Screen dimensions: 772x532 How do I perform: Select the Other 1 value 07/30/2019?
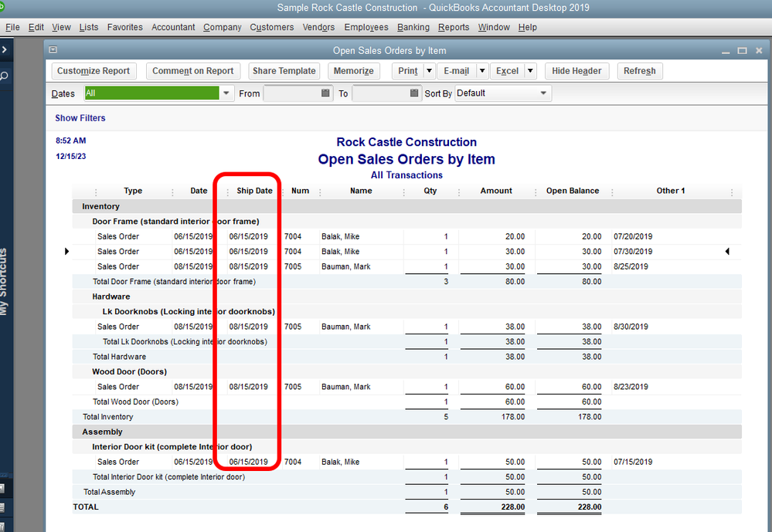click(x=633, y=252)
